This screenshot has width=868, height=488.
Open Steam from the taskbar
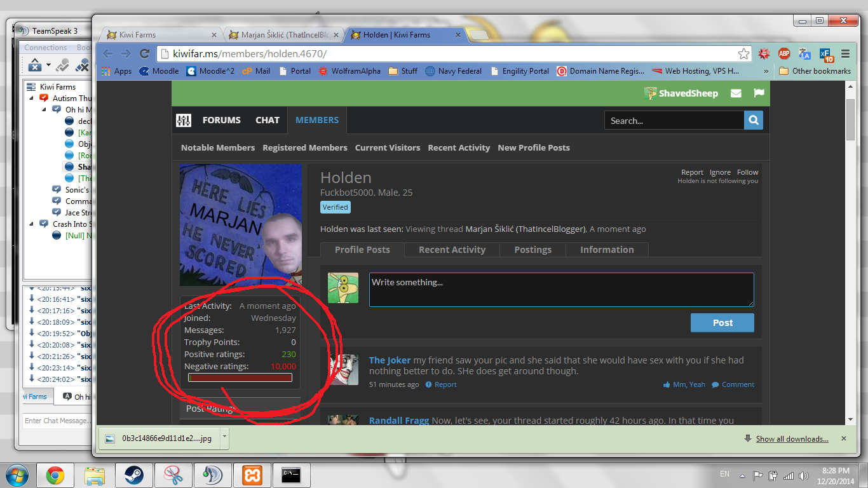click(x=133, y=475)
